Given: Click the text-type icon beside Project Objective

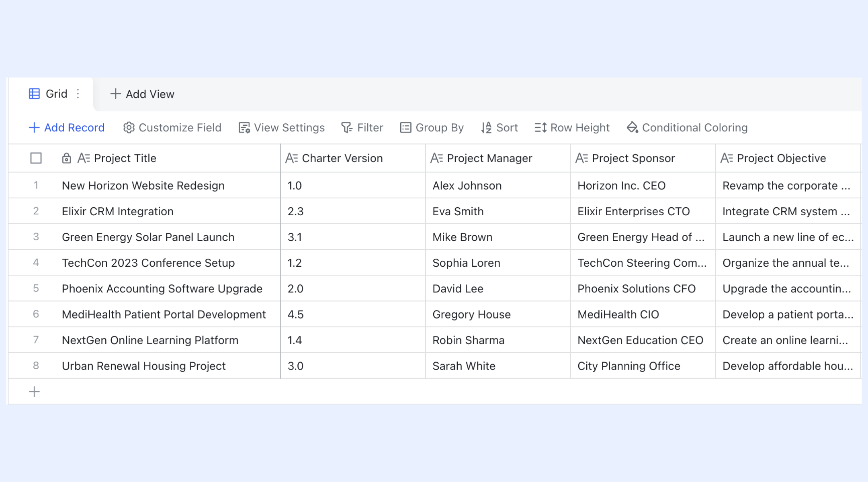Looking at the screenshot, I should click(x=727, y=158).
